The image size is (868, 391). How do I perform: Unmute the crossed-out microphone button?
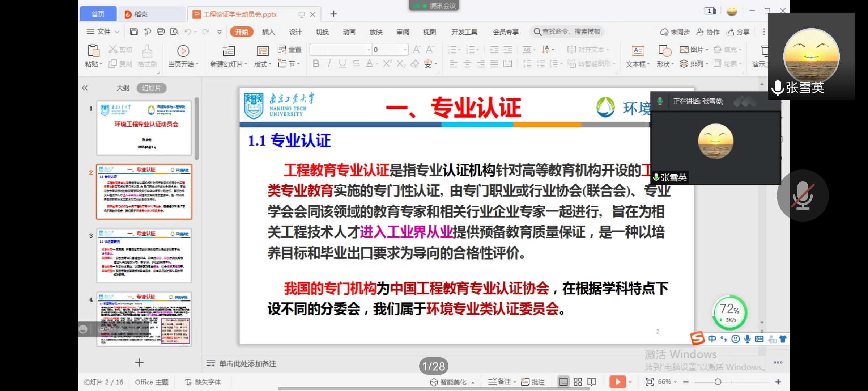pos(803,195)
